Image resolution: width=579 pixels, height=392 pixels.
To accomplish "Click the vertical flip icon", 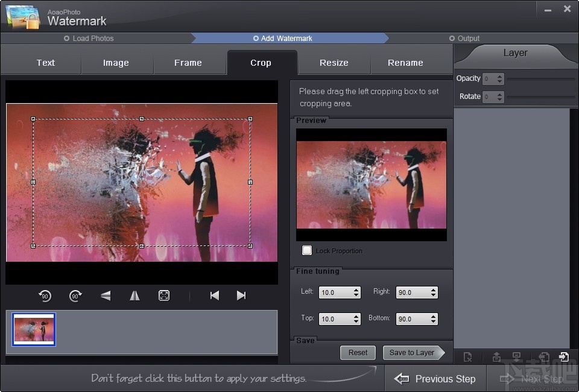I will (x=106, y=296).
